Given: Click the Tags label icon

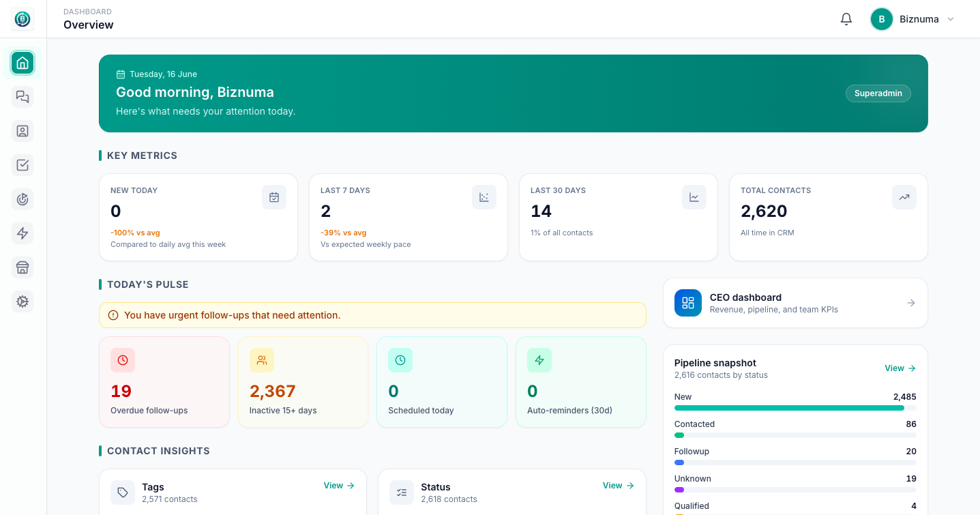Looking at the screenshot, I should click(123, 492).
